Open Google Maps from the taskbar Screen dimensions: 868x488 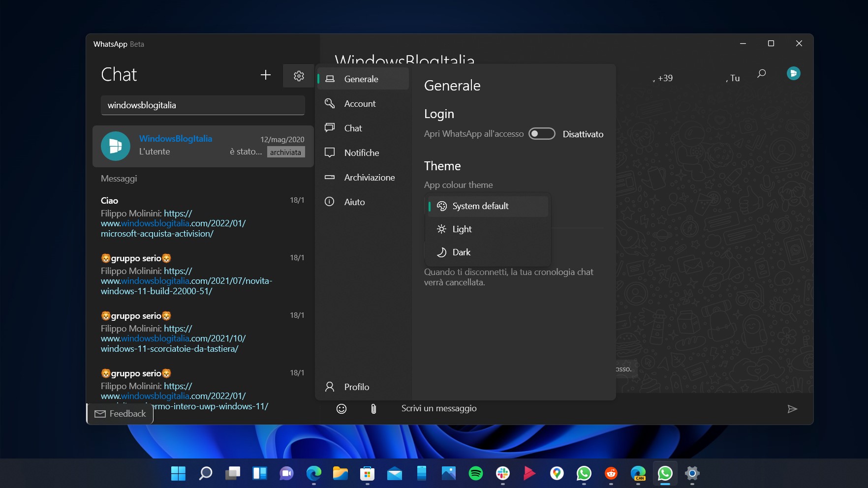(557, 474)
